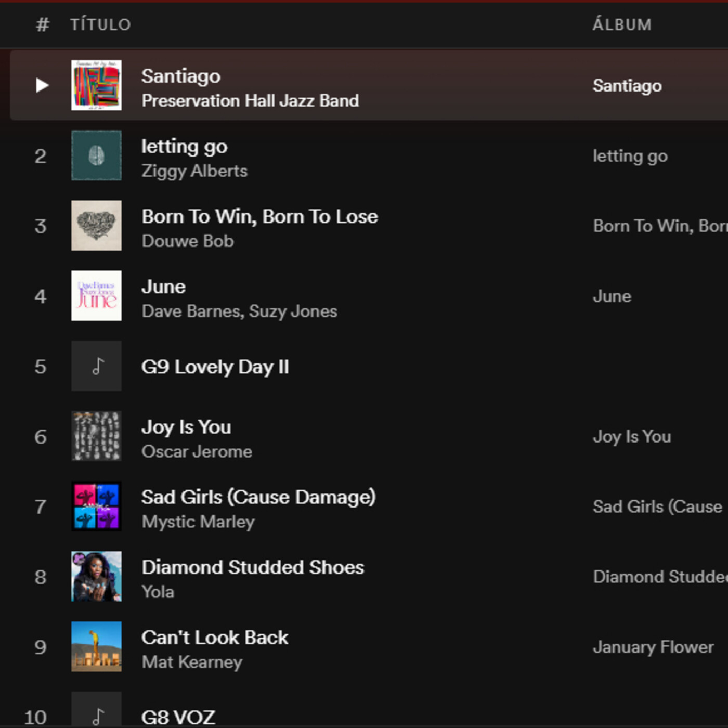Open letting go in the album column
Viewport: 728px width, 728px height.
click(x=630, y=156)
